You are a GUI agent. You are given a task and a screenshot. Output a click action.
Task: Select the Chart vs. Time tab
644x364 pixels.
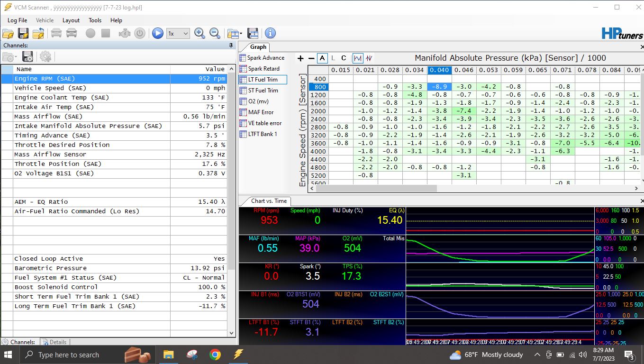tap(269, 201)
